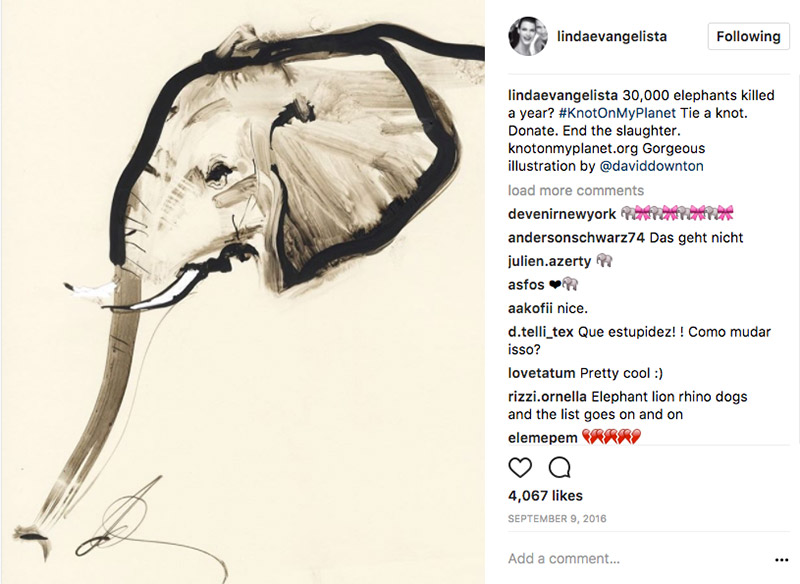Open @daviddownton profile mention
This screenshot has width=800, height=584.
[x=652, y=166]
